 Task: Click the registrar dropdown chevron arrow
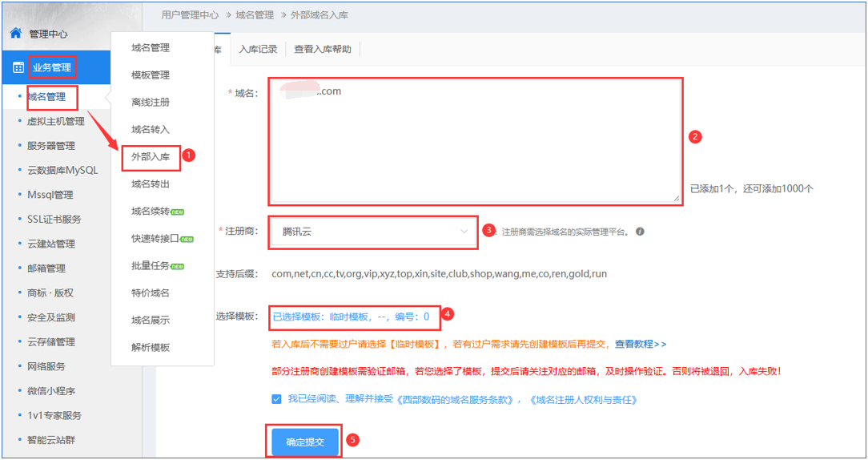[x=464, y=232]
